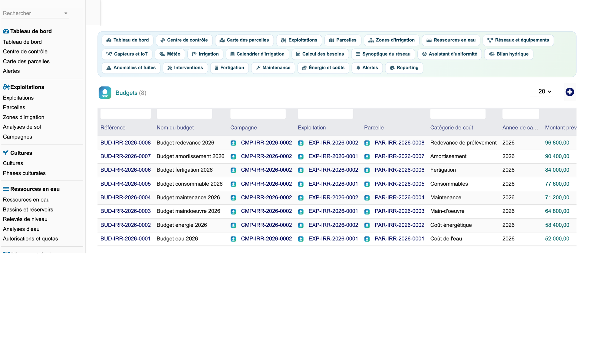The image size is (589, 364).
Task: Open Analyses de sol in sidebar
Action: point(22,127)
